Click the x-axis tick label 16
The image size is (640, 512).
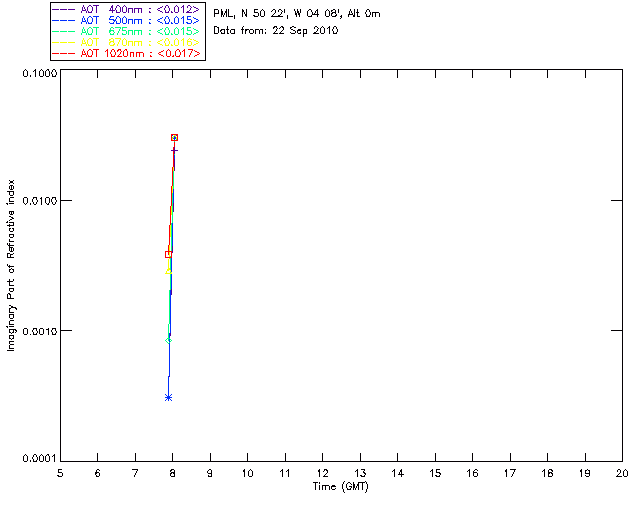point(473,474)
